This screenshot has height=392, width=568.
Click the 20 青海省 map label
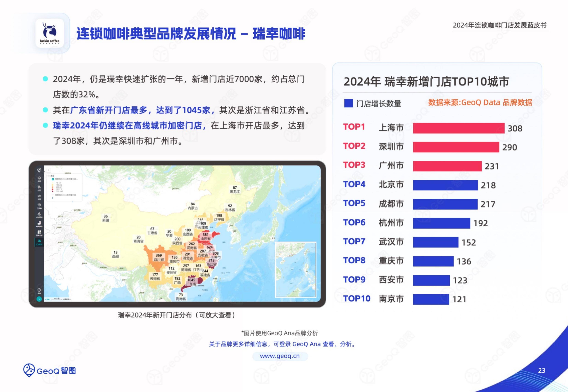[138, 239]
